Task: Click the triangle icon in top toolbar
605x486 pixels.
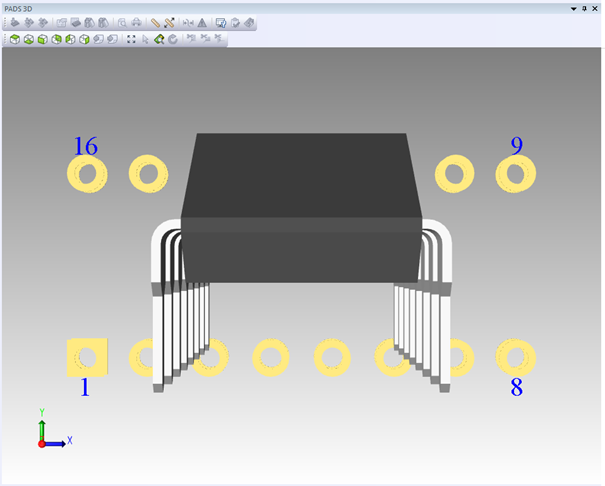Action: coord(202,23)
